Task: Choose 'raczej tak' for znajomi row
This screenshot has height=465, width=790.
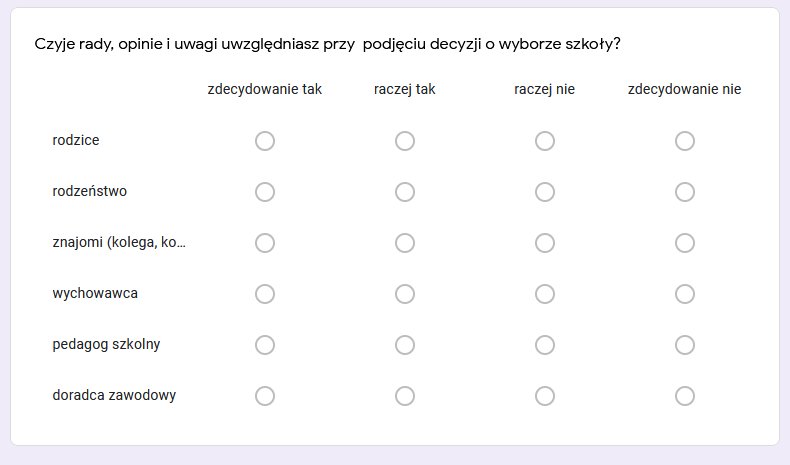Action: 405,243
